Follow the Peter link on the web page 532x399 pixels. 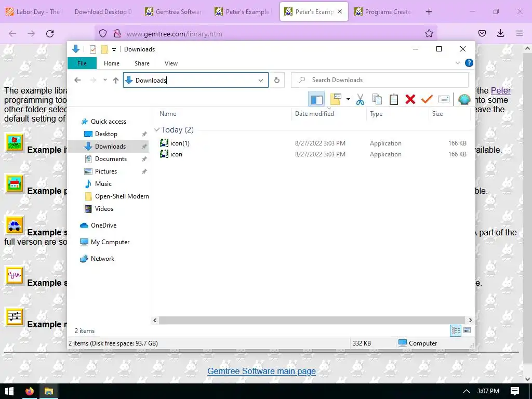point(501,90)
